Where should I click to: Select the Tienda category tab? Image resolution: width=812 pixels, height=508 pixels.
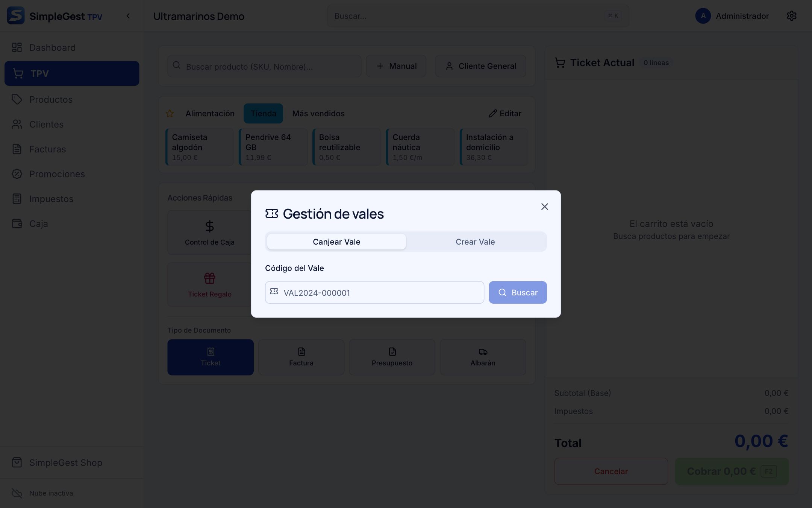[263, 114]
